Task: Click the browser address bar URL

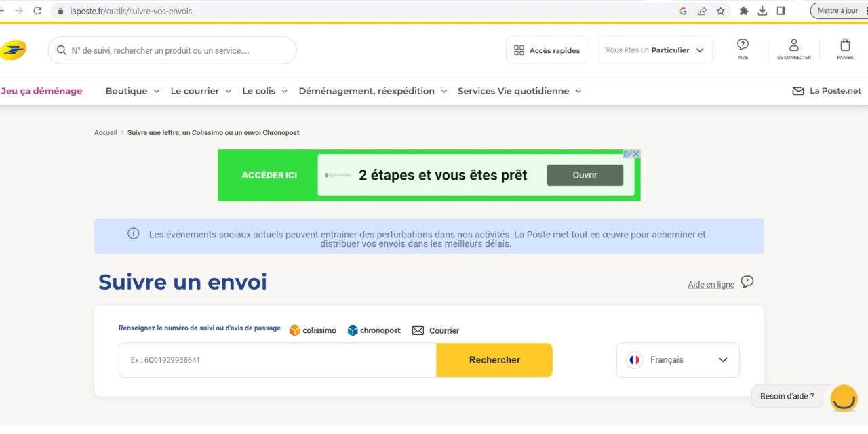Action: (x=131, y=11)
